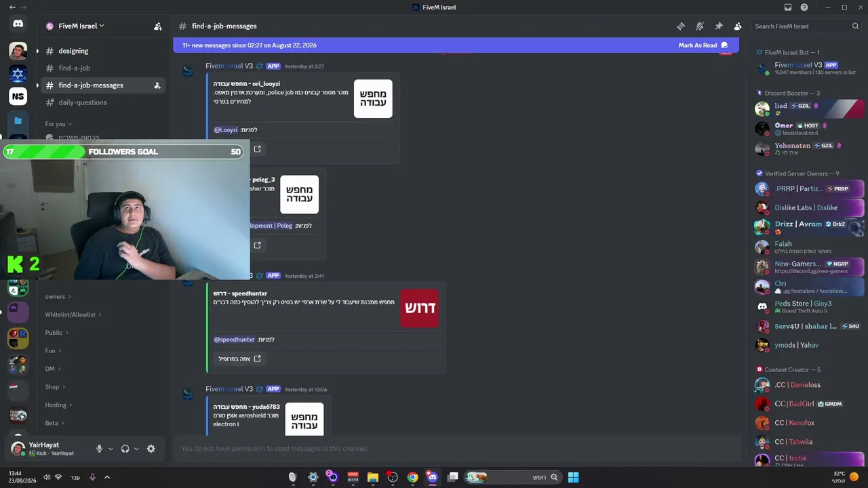Open OBS Studio from the taskbar
Viewport: 868px width, 488px height.
(393, 477)
